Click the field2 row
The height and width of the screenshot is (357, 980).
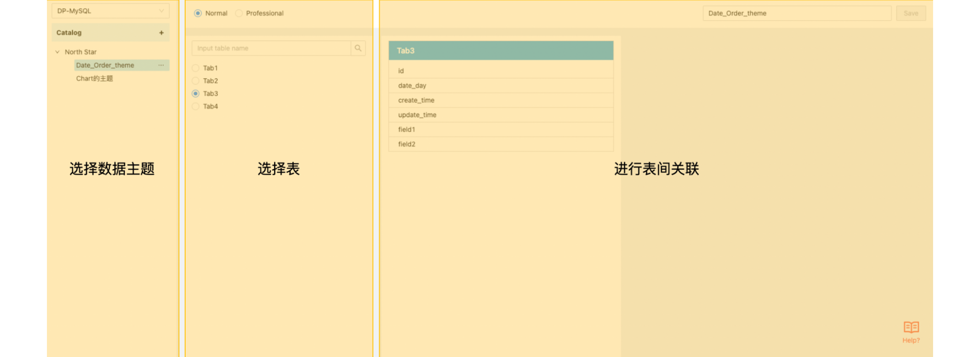[x=501, y=144]
